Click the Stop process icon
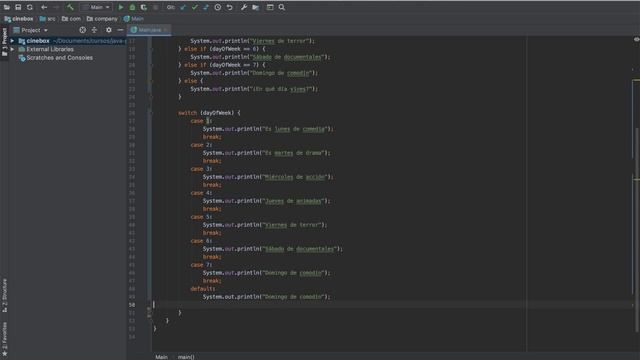Viewport: 640px width, 360px height. click(156, 7)
